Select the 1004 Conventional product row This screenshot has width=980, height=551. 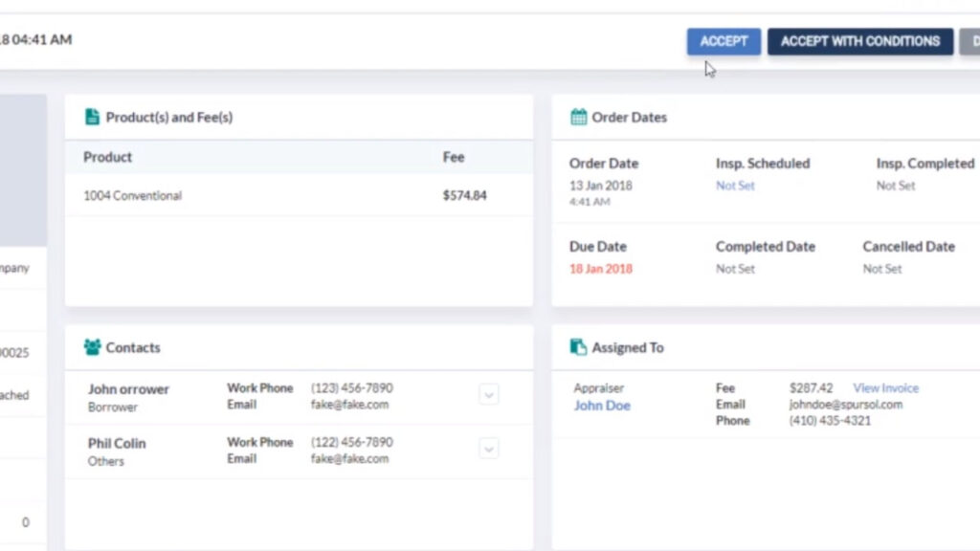coord(299,195)
